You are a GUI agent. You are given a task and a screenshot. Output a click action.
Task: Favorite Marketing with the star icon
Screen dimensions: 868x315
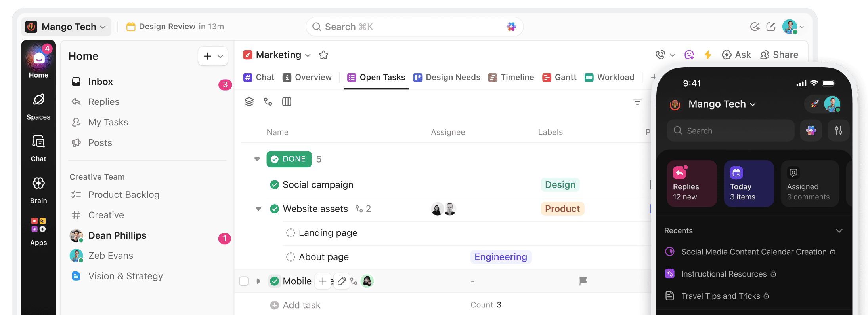pyautogui.click(x=323, y=55)
